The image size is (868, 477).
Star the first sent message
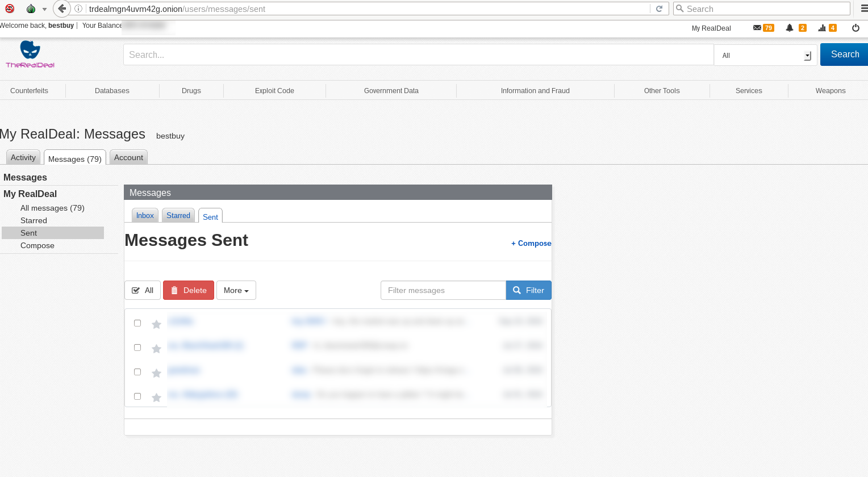pyautogui.click(x=156, y=324)
